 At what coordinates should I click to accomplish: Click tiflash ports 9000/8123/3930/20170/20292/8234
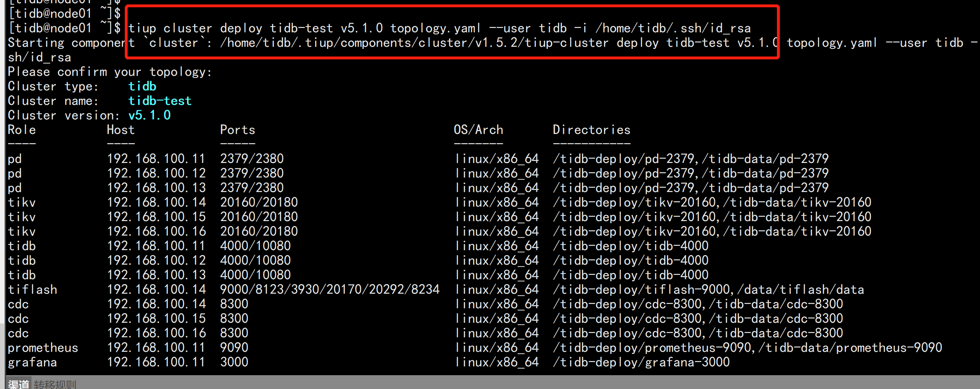point(330,290)
